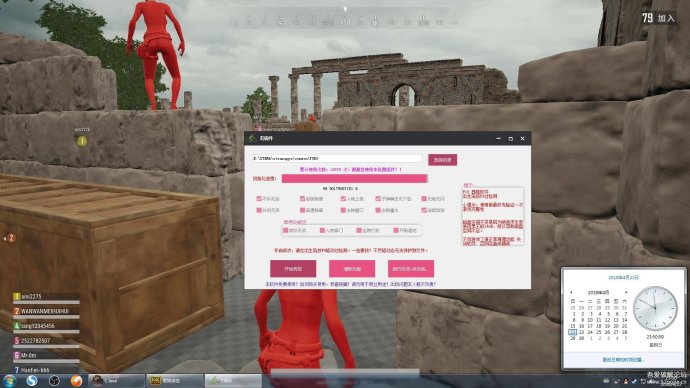Go to next month in calendar
Image resolution: width=690 pixels, height=388 pixels.
click(x=626, y=293)
